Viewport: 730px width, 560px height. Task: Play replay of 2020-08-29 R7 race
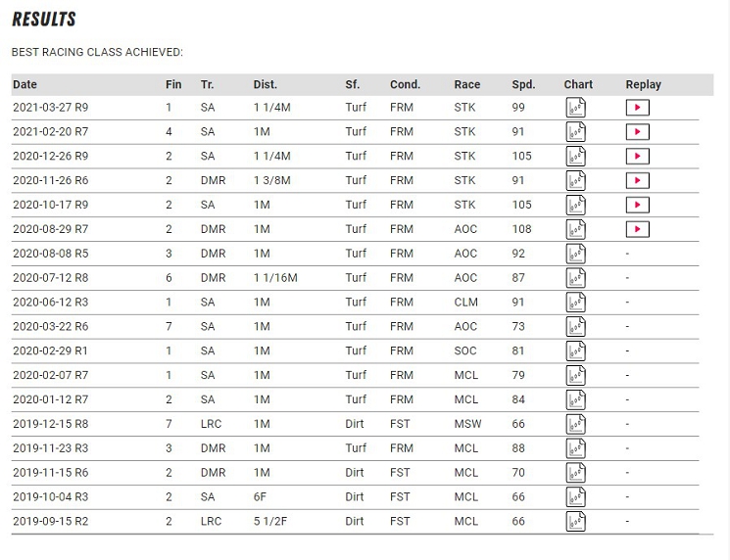637,229
